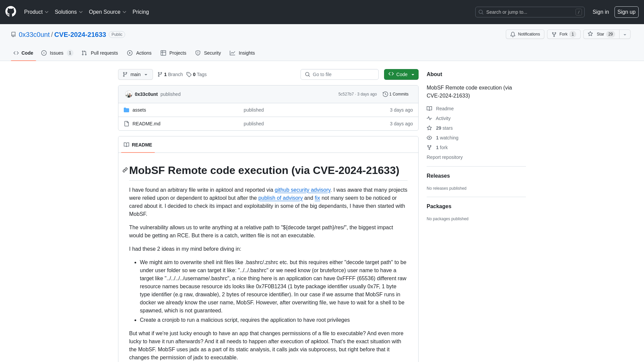The height and width of the screenshot is (362, 644).
Task: Click the repository icon beside the owner name
Action: 13,35
